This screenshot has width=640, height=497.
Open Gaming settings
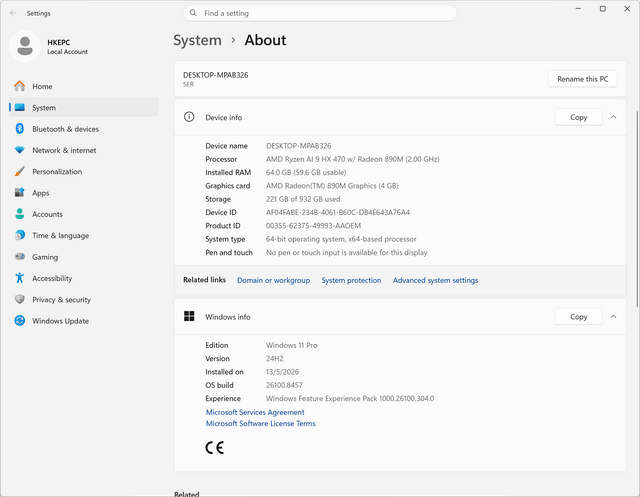(x=84, y=257)
